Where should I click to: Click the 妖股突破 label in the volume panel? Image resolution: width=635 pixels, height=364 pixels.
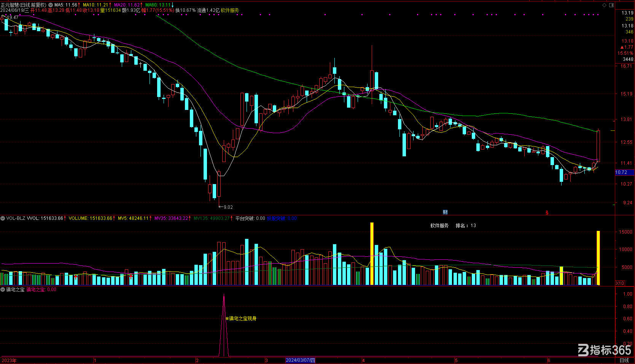point(276,218)
